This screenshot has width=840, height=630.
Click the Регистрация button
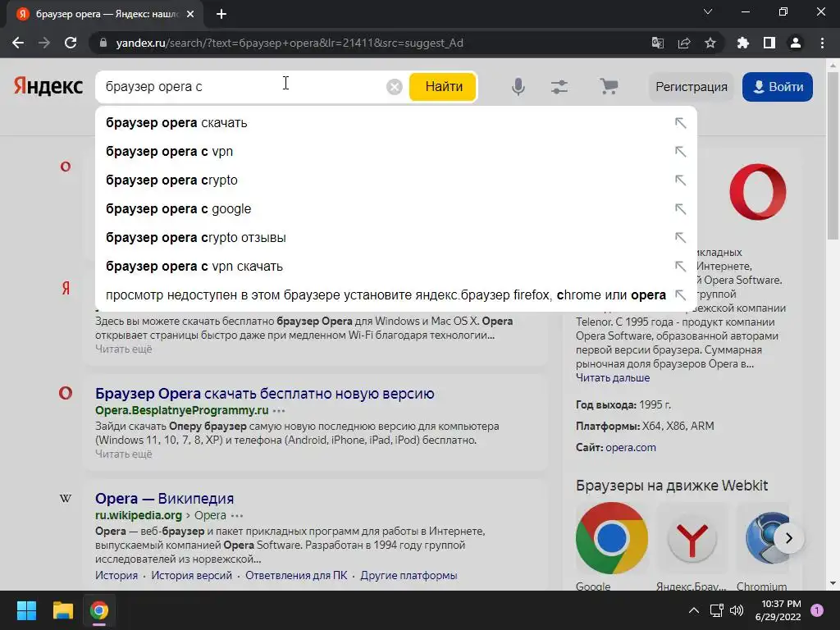pyautogui.click(x=691, y=87)
